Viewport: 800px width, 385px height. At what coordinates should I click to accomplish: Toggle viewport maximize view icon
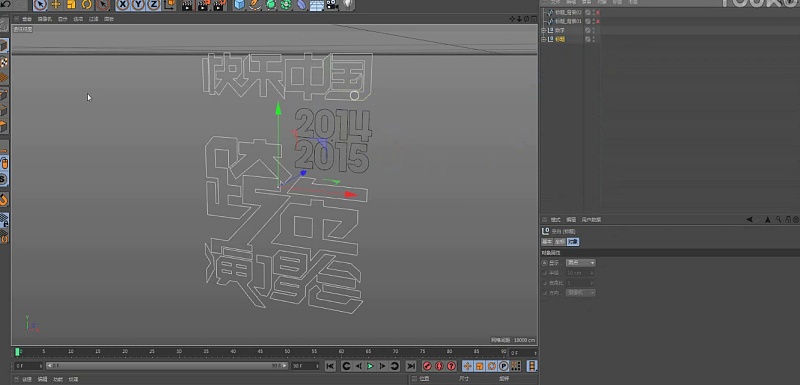click(533, 19)
